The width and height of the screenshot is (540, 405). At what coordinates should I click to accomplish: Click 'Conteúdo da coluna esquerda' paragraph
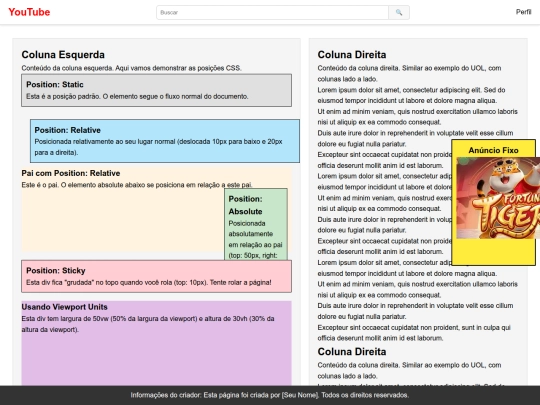click(x=131, y=68)
